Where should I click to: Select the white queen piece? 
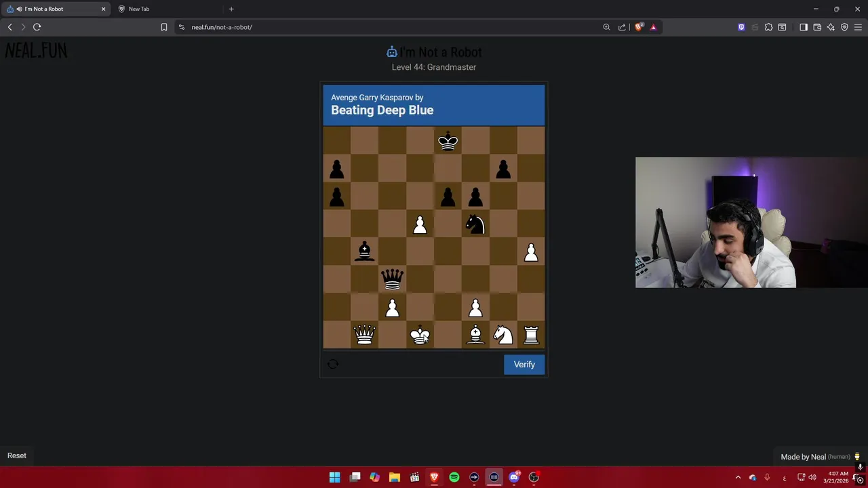pos(365,335)
